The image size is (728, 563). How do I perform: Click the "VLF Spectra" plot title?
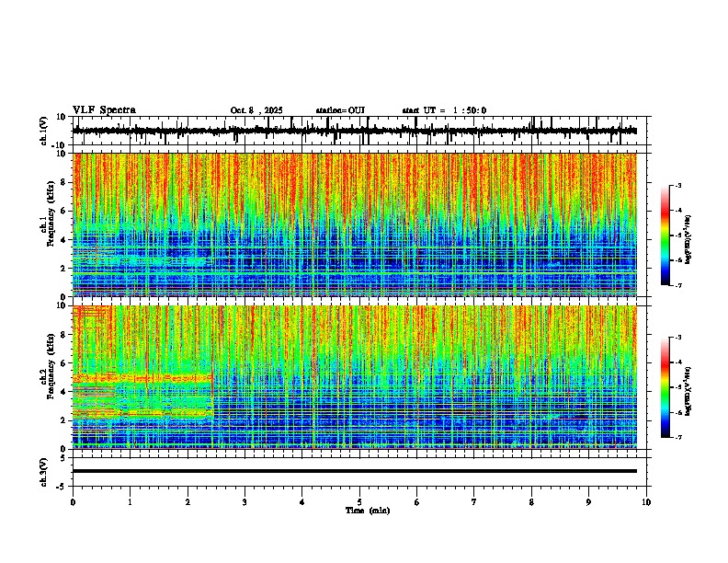[104, 110]
